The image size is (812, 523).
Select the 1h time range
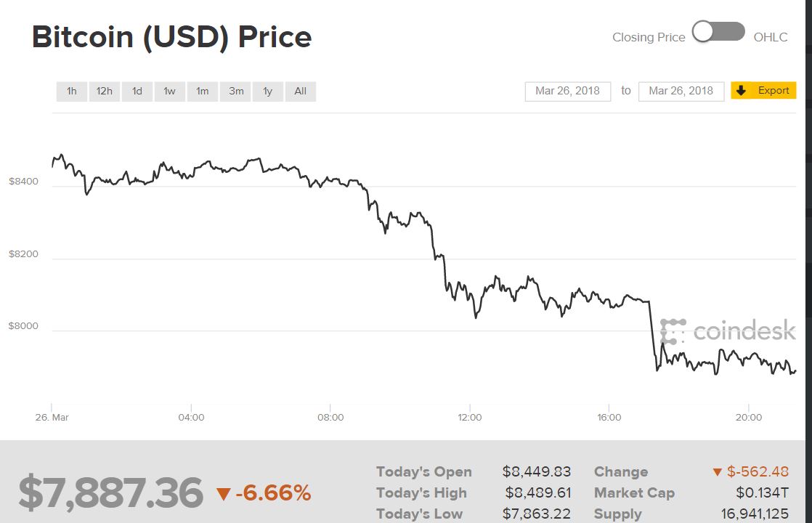(71, 91)
